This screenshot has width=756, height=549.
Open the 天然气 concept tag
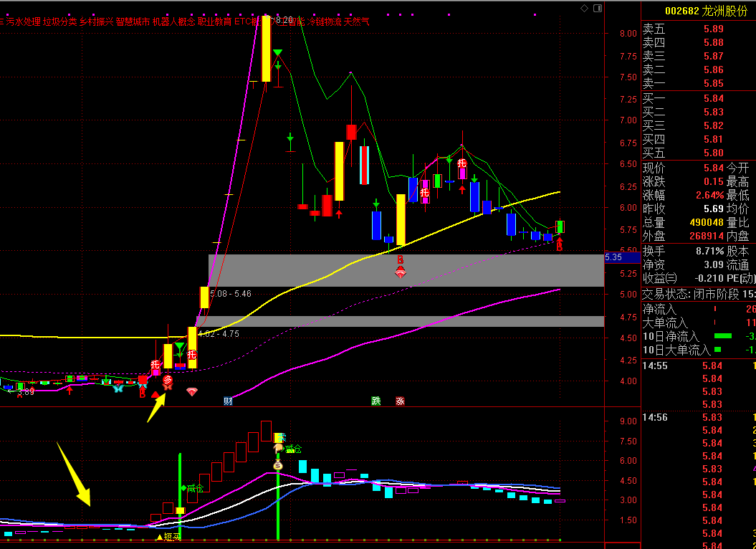coord(357,22)
